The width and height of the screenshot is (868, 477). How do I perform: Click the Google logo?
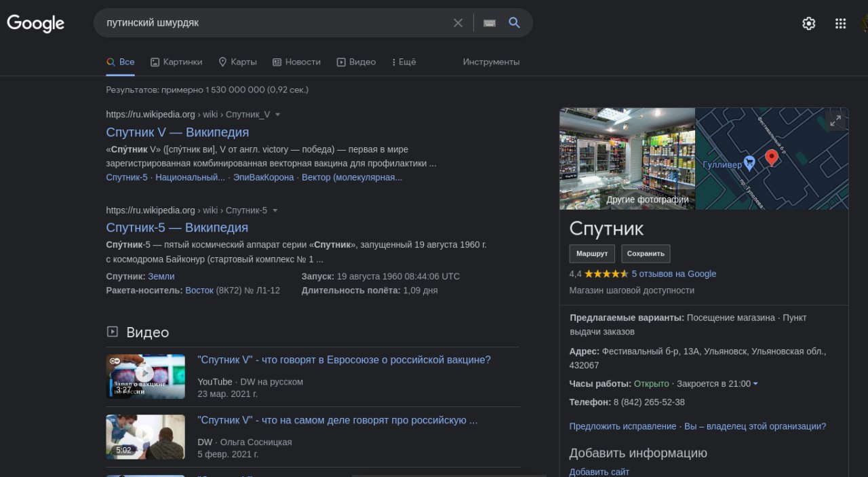(35, 23)
